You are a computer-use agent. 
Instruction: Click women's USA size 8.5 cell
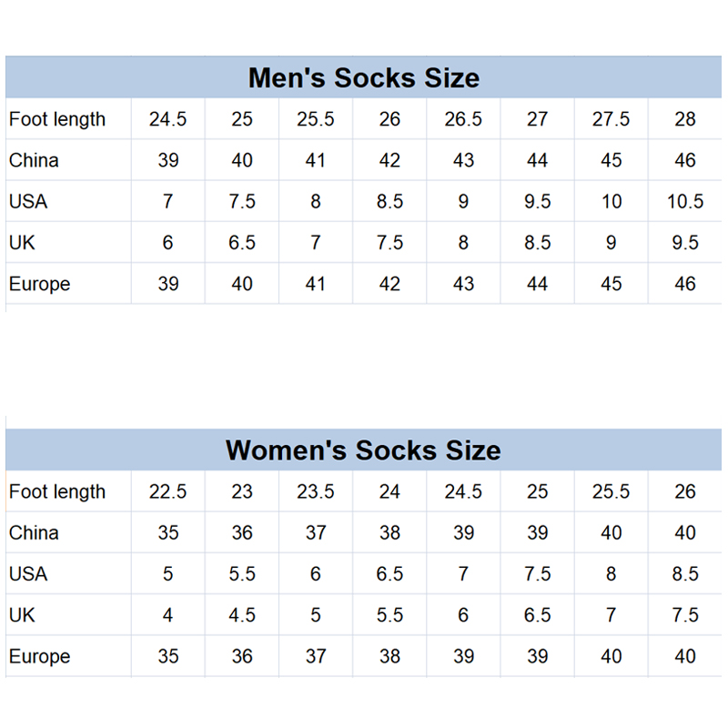pyautogui.click(x=685, y=574)
